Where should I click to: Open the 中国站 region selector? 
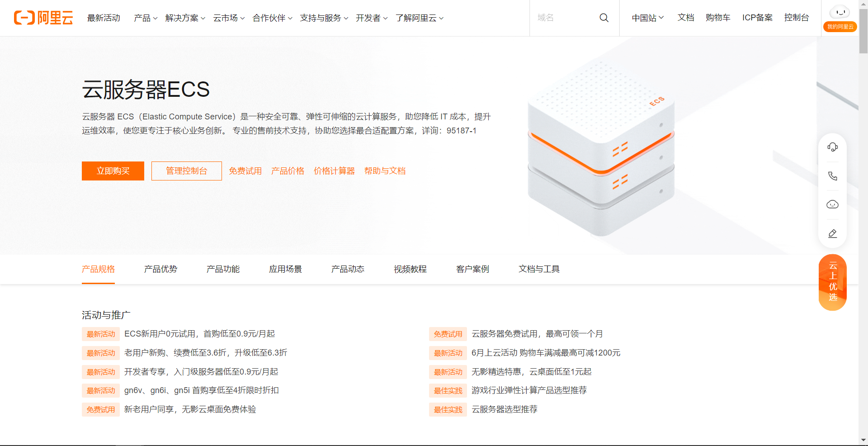[648, 18]
